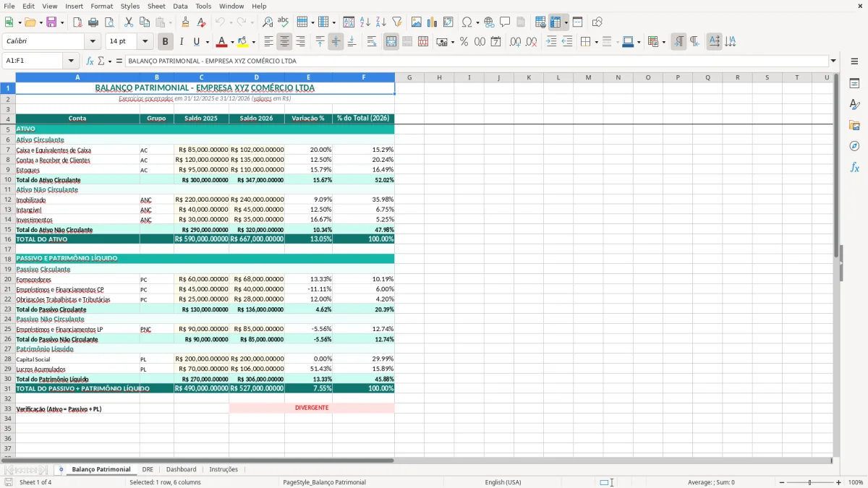
Task: Toggle Print Preview
Action: [109, 22]
